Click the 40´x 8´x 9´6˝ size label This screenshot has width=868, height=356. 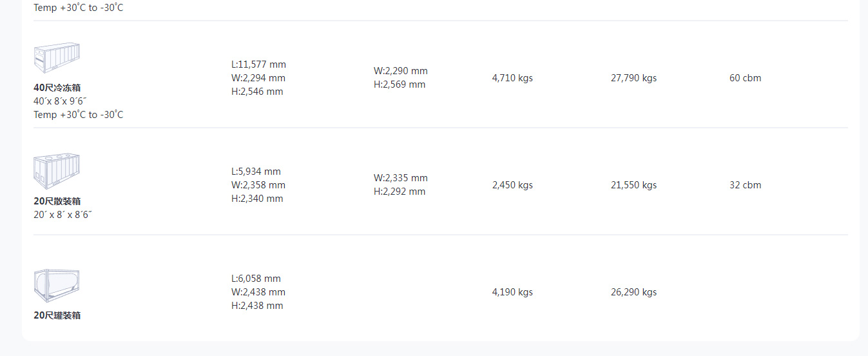click(x=60, y=101)
